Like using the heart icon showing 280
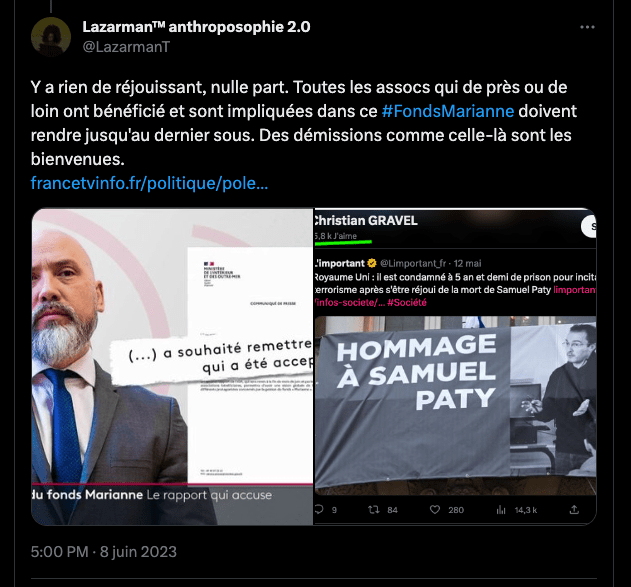 point(435,510)
